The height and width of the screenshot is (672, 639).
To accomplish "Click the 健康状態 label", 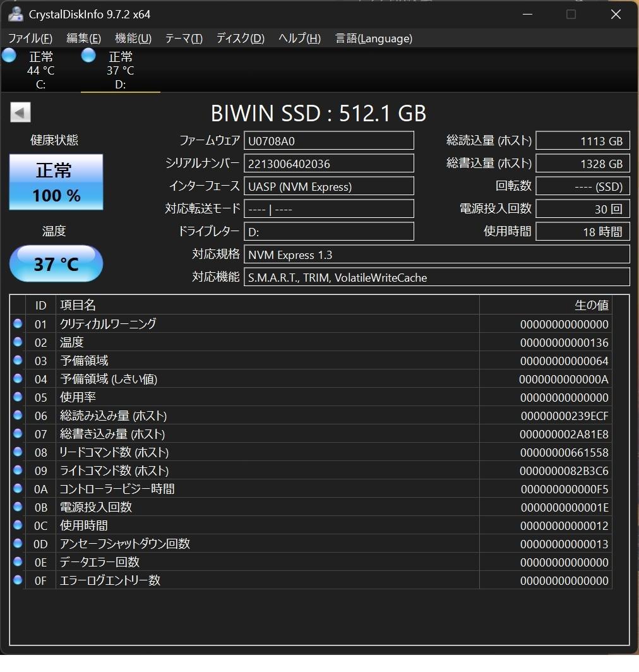I will click(54, 140).
